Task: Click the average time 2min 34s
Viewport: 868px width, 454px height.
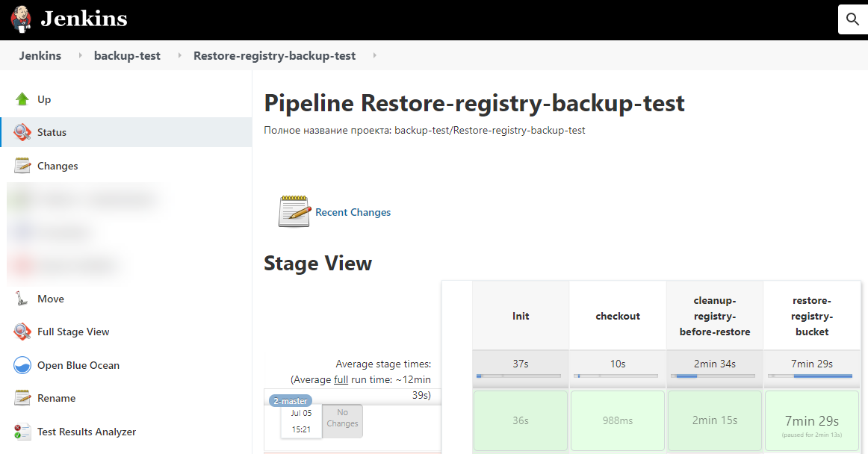Action: [x=715, y=364]
